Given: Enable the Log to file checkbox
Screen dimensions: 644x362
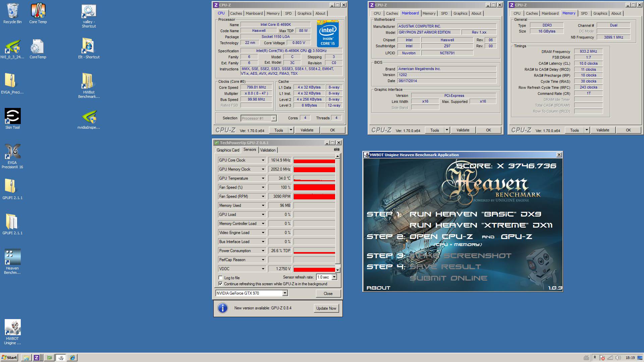Looking at the screenshot, I should pos(220,278).
